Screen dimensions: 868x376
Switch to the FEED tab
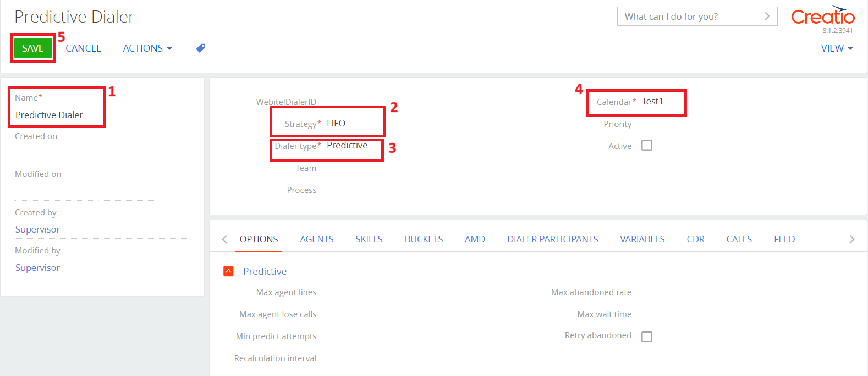[784, 239]
